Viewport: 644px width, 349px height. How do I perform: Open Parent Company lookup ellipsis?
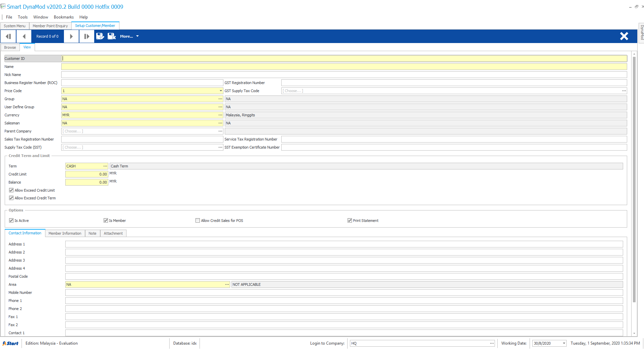[220, 131]
